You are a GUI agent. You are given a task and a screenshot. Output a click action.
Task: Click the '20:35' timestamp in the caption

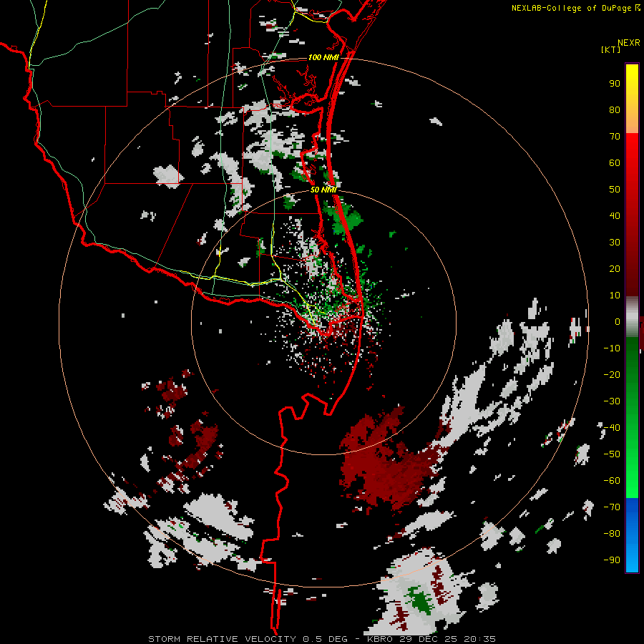tap(479, 639)
